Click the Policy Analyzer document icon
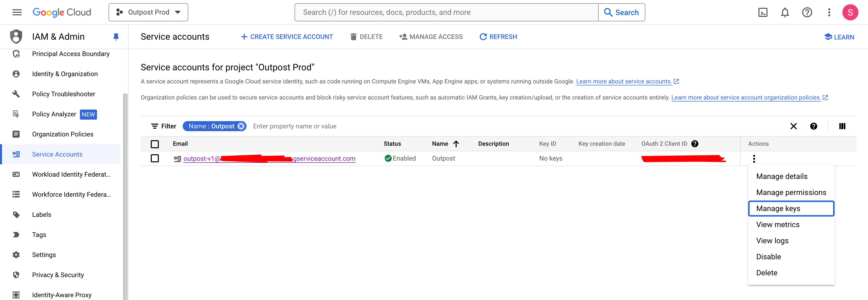Image resolution: width=868 pixels, height=300 pixels. click(x=16, y=114)
